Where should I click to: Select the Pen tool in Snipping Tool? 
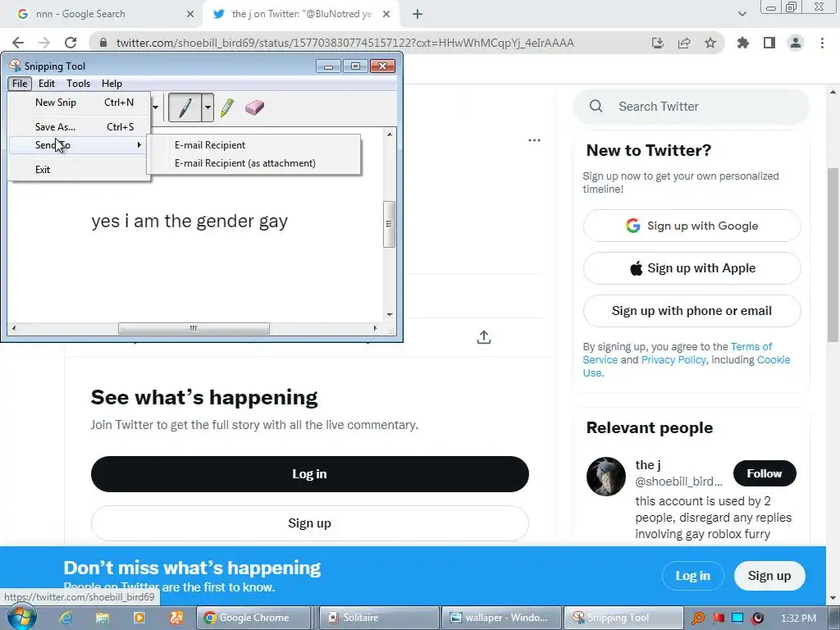[185, 107]
